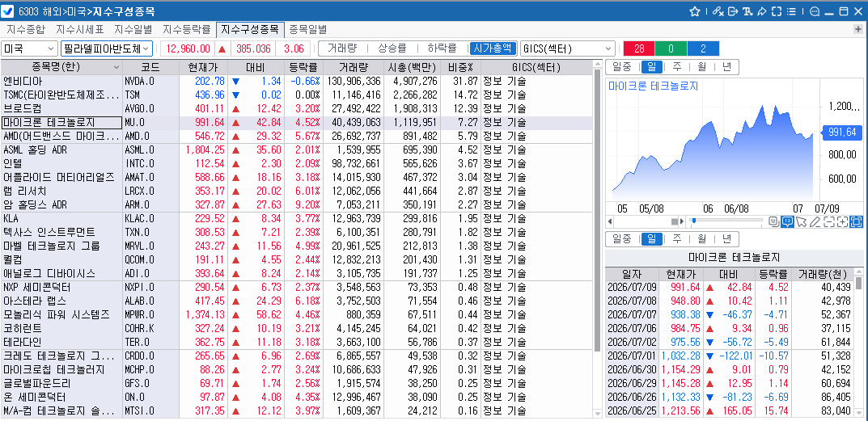Select the 퀄컴 stock row

[296, 259]
